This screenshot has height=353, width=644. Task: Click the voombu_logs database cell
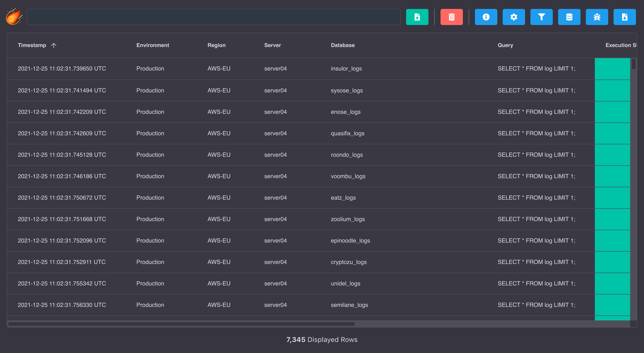click(348, 176)
